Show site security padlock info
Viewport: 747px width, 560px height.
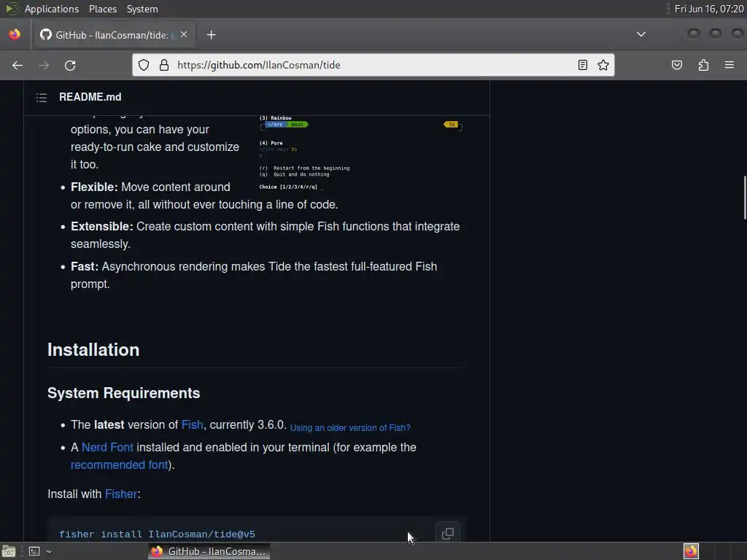(x=164, y=65)
